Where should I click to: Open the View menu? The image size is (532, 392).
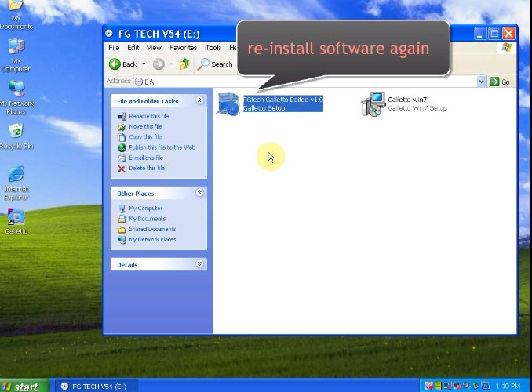click(154, 48)
